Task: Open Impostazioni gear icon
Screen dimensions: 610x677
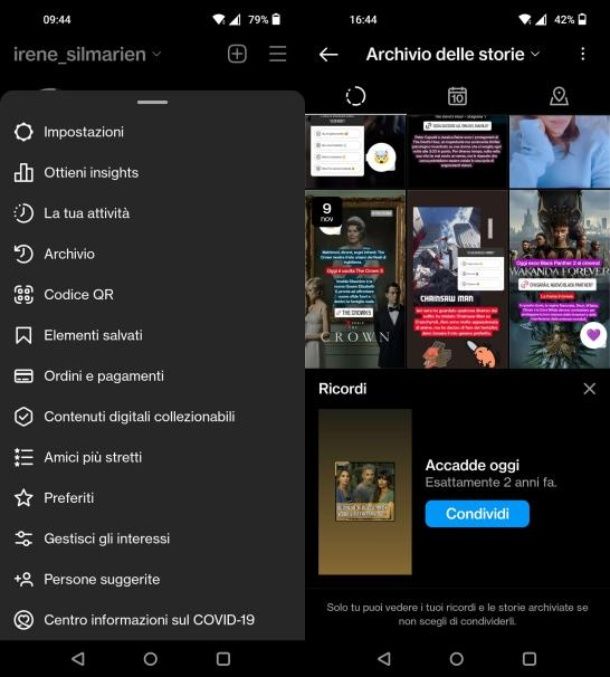Action: (x=23, y=132)
